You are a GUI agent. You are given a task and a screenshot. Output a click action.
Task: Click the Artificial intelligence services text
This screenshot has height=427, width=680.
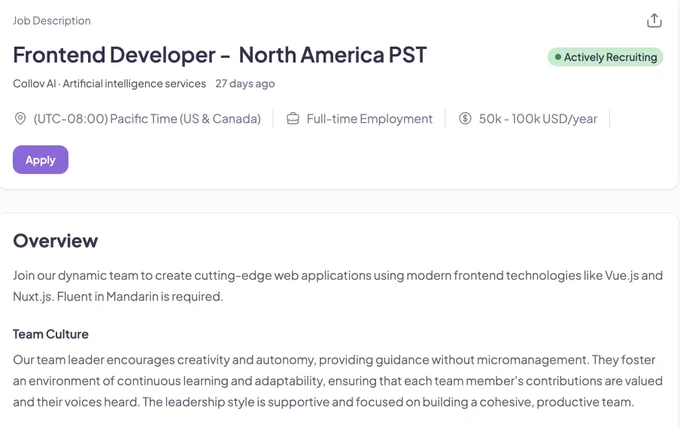point(134,83)
